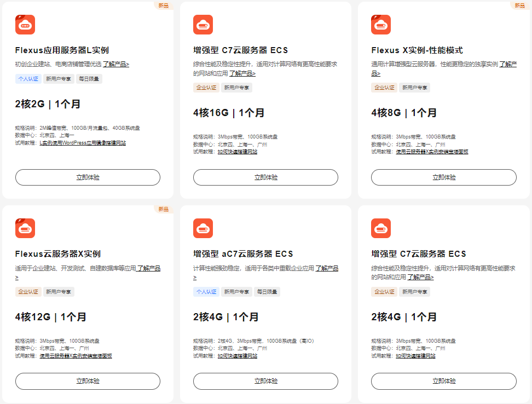Image resolution: width=532 pixels, height=404 pixels.
Task: Click 企业认证 tag on C7 2核4G card
Action: pyautogui.click(x=384, y=292)
